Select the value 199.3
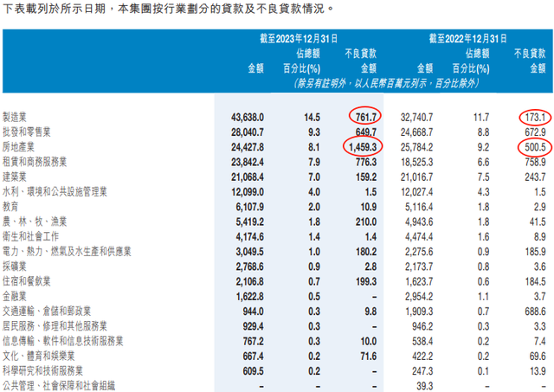The image size is (554, 392). [365, 281]
